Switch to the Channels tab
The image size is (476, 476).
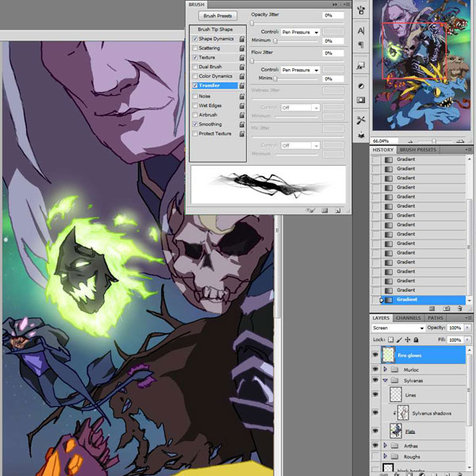tap(409, 318)
